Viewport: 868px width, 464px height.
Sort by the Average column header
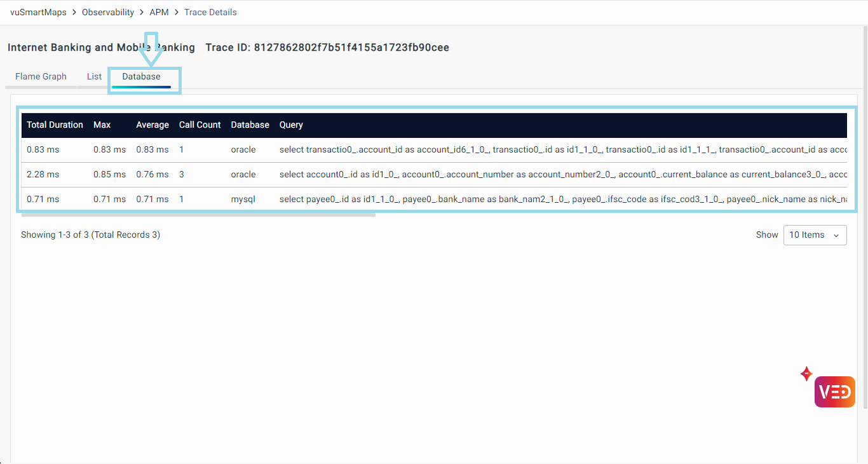[153, 125]
